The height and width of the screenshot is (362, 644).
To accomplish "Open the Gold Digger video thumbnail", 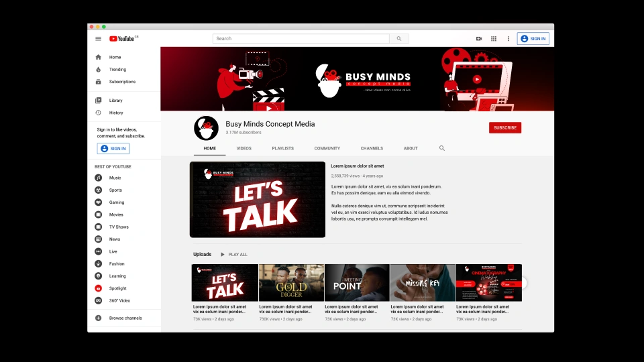I will (x=291, y=282).
